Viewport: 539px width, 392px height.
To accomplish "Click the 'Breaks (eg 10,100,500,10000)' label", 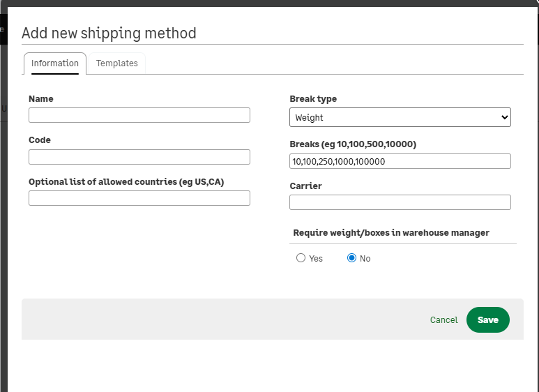I will point(353,144).
